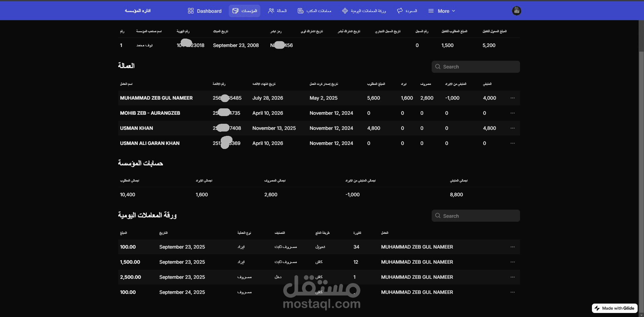Open options menu for the 100.00 September 23 transaction
The width and height of the screenshot is (644, 317).
click(x=512, y=247)
